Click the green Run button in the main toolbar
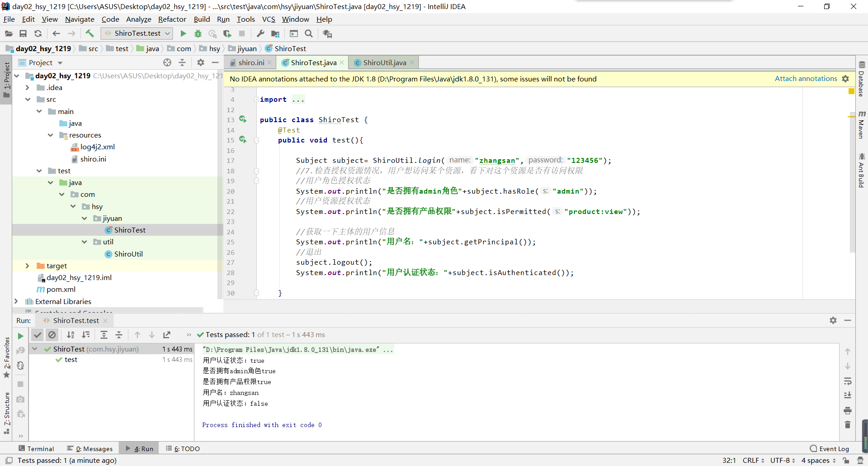The width and height of the screenshot is (868, 466). (x=183, y=33)
